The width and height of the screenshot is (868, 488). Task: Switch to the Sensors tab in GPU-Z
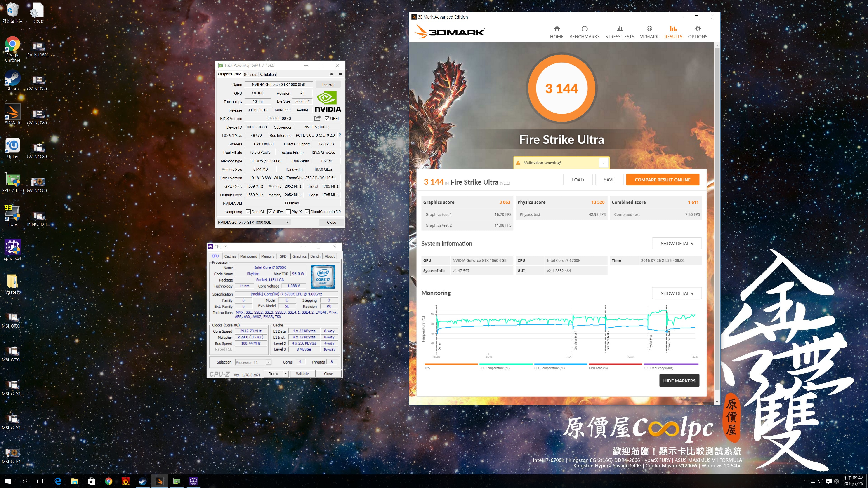point(250,74)
